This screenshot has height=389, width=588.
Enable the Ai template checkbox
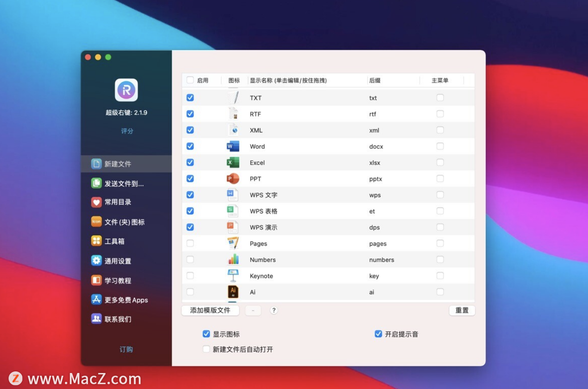coord(190,292)
